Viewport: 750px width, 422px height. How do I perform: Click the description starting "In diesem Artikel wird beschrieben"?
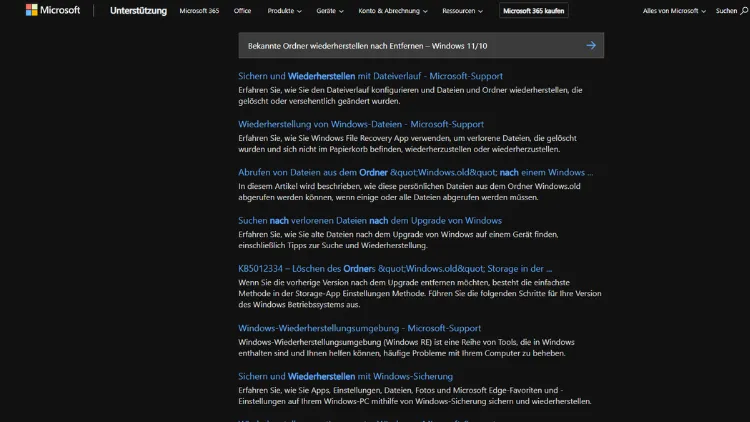[x=409, y=191]
